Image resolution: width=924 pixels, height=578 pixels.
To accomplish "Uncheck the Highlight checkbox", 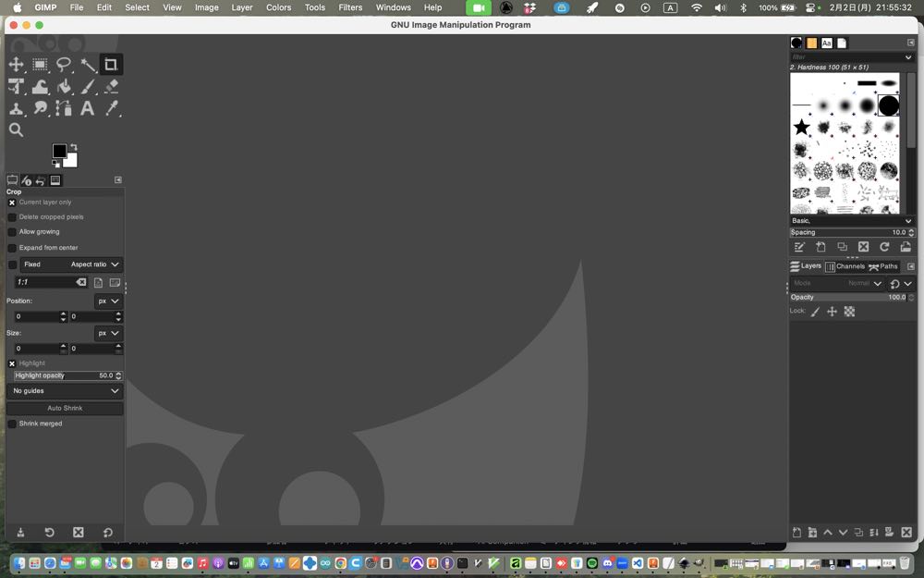I will tap(12, 363).
